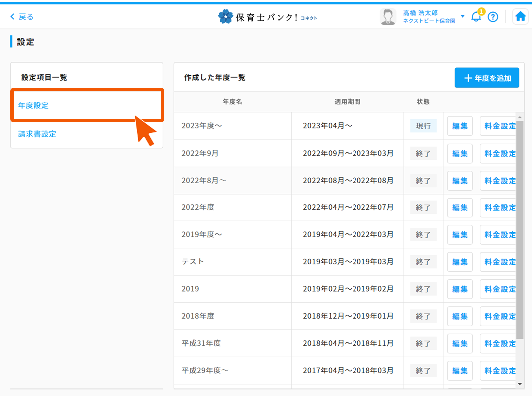
Task: Add a new fiscal year via 年度を追加
Action: (x=487, y=77)
